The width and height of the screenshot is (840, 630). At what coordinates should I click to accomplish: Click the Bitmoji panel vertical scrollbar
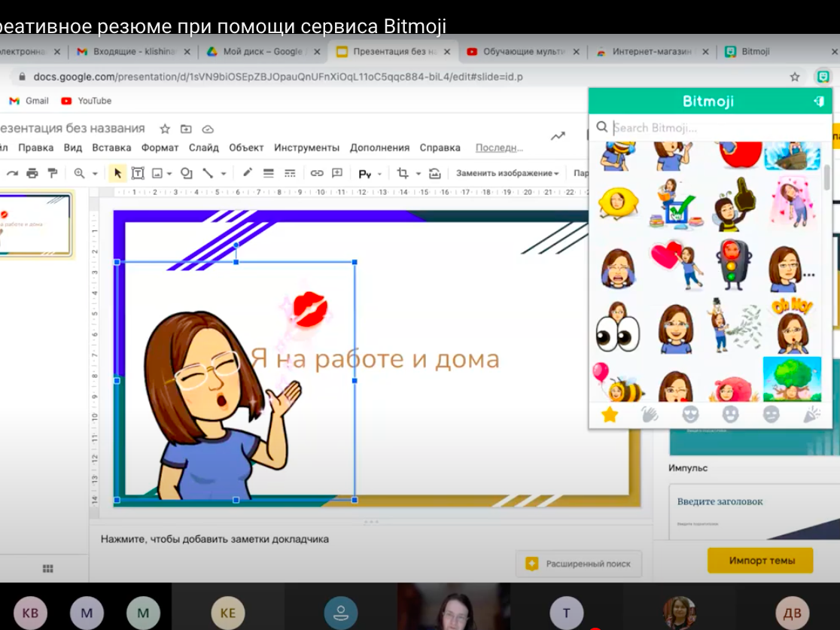click(827, 178)
